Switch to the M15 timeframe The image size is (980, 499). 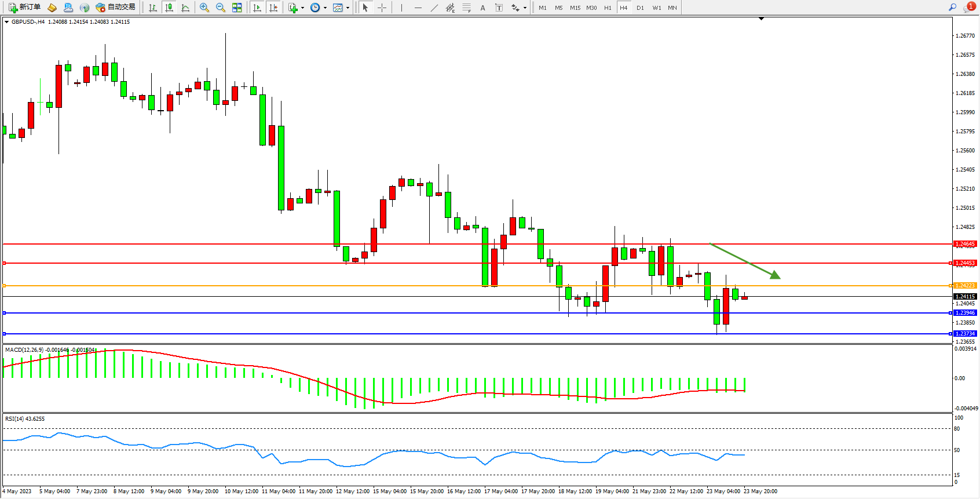point(575,8)
